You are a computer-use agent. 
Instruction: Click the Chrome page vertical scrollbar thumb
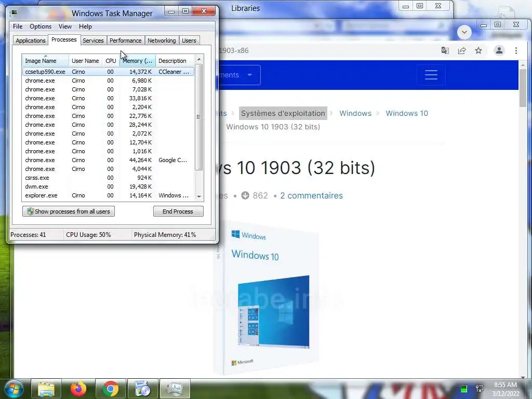coord(523,88)
